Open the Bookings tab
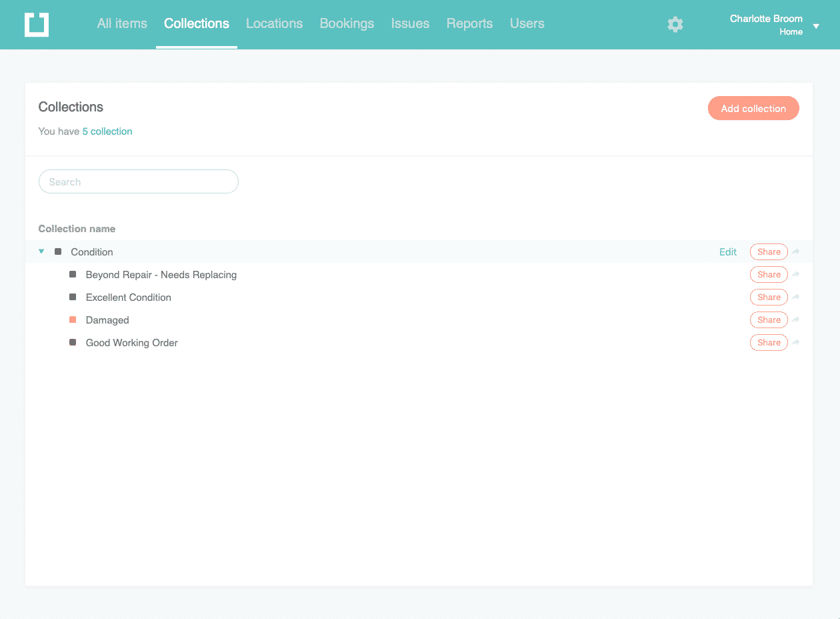This screenshot has width=840, height=619. [347, 23]
